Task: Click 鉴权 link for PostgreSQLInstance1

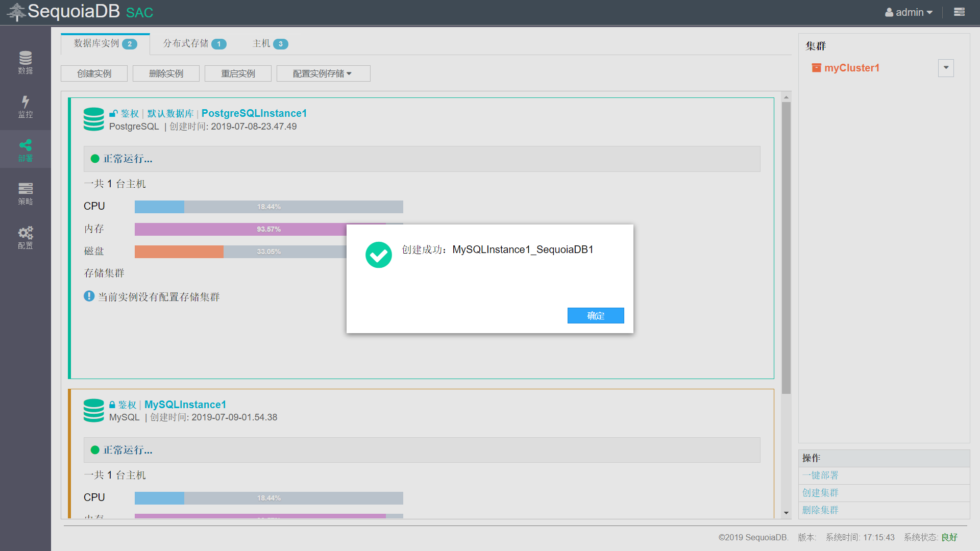Action: (130, 113)
